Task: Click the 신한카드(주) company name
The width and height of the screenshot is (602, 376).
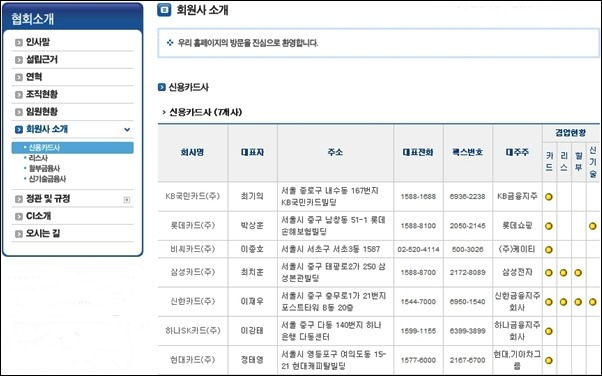Action: (193, 301)
